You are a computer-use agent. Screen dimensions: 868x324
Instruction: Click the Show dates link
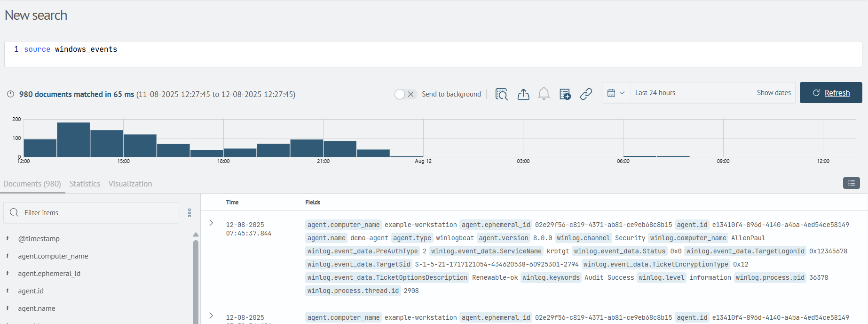pos(773,93)
